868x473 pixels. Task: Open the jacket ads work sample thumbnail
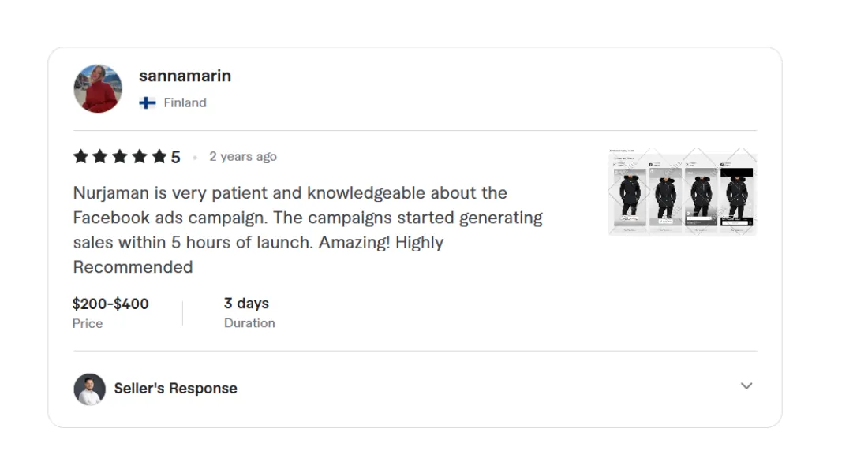[x=683, y=192]
